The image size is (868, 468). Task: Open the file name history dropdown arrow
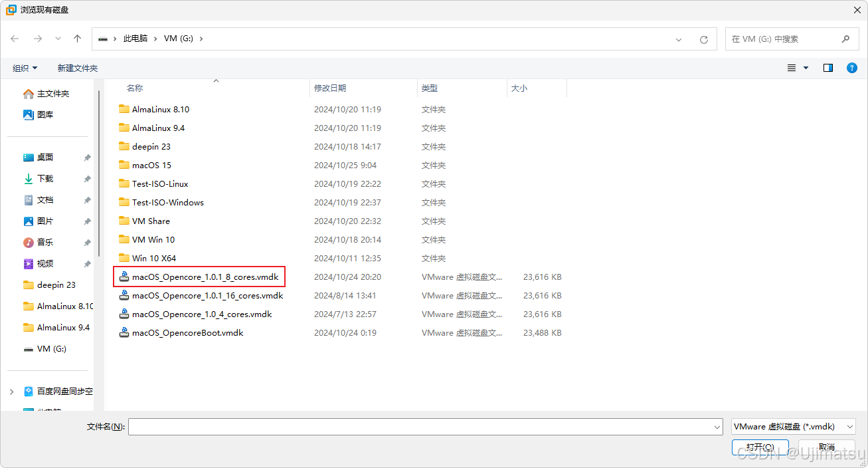pyautogui.click(x=717, y=427)
